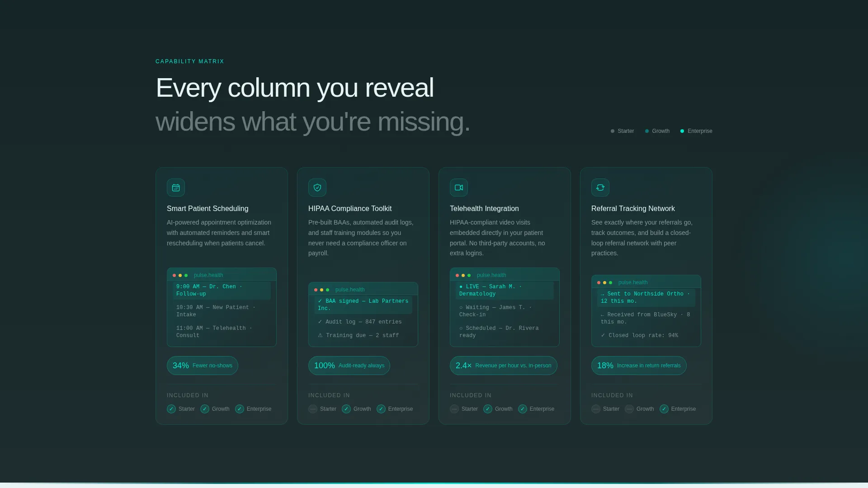The height and width of the screenshot is (488, 868).
Task: Click red window dot in Scheduling mockup
Action: tap(175, 275)
